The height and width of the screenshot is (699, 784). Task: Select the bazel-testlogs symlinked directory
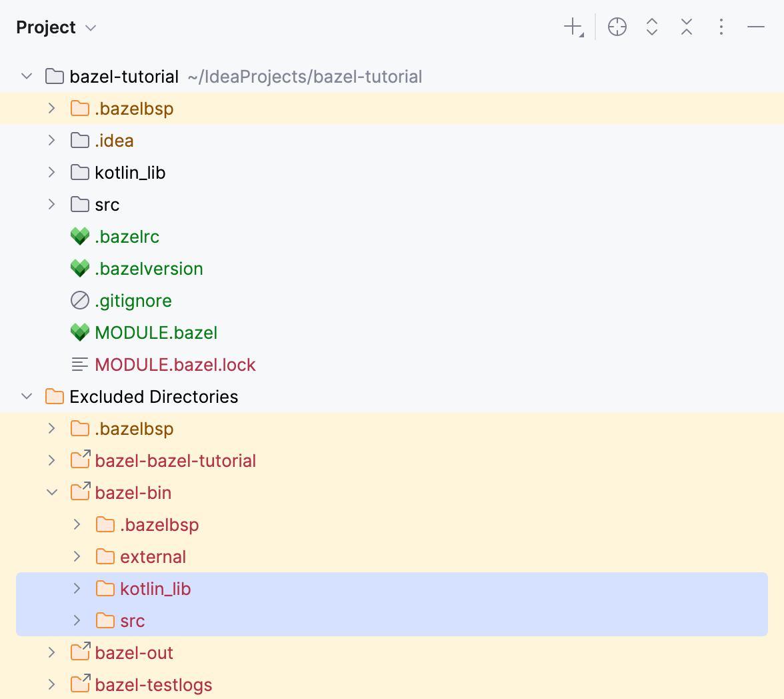(153, 684)
